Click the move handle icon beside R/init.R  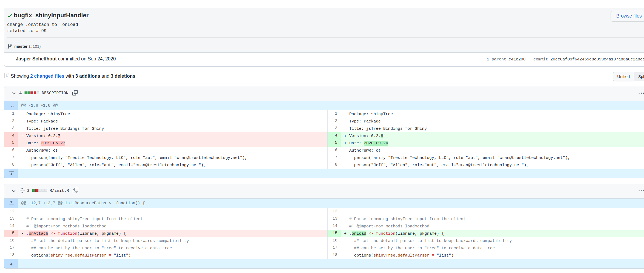pyautogui.click(x=22, y=190)
